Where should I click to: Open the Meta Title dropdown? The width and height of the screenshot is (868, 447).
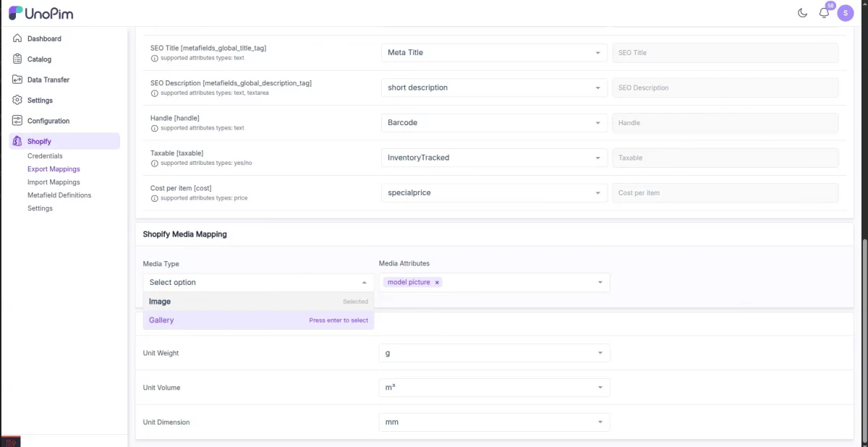pos(494,52)
